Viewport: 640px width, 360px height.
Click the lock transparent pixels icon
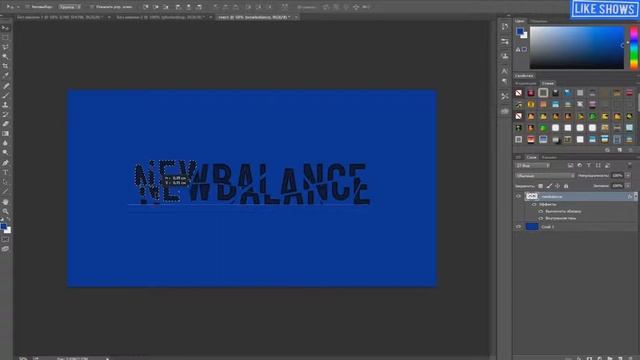click(540, 186)
